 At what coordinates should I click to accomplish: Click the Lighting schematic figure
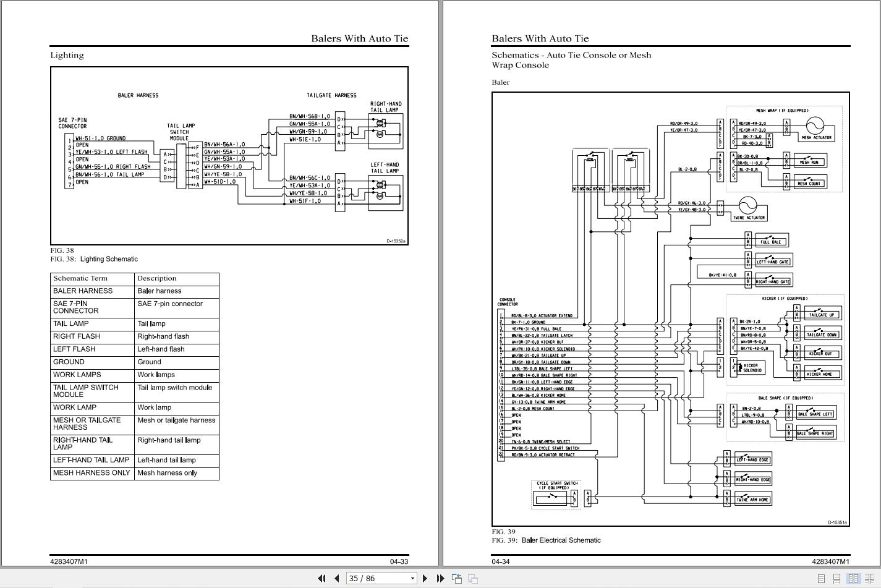coord(229,156)
